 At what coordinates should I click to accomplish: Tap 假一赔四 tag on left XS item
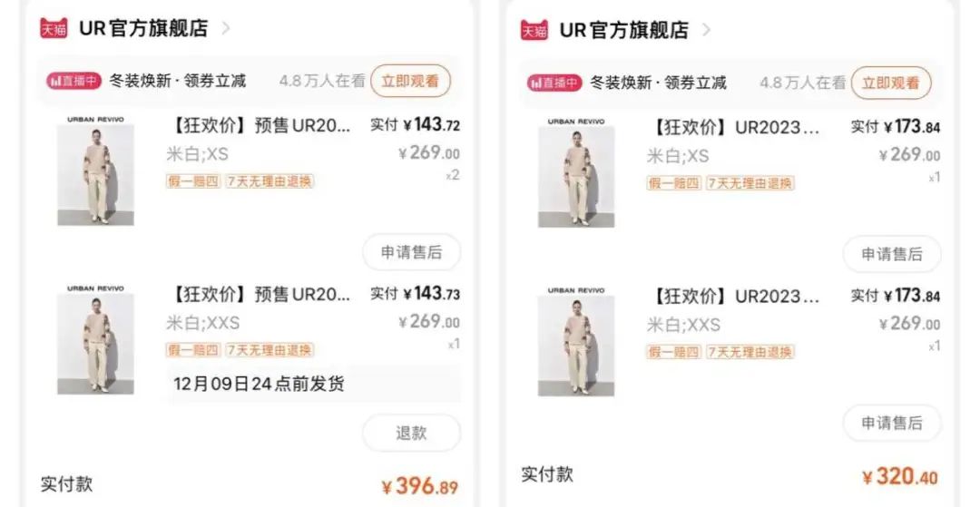[x=193, y=181]
